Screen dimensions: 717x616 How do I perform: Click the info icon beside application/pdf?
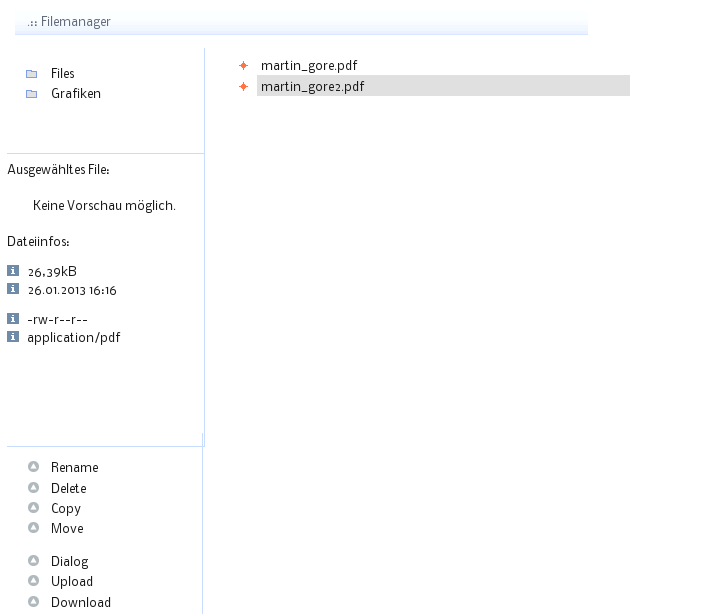point(13,337)
